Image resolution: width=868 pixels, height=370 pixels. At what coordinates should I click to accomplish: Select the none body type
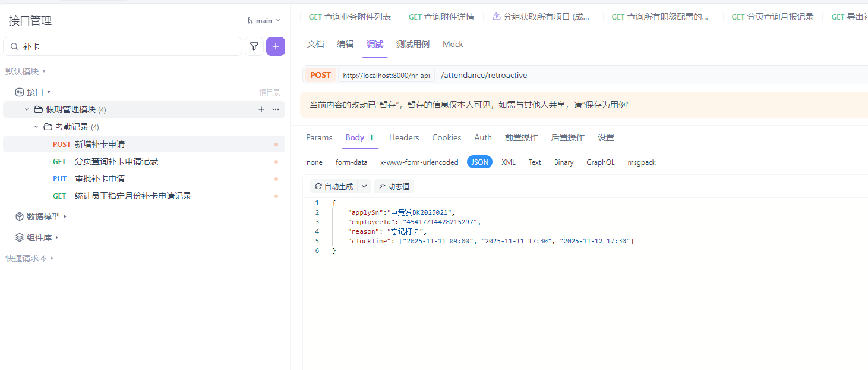click(x=314, y=162)
